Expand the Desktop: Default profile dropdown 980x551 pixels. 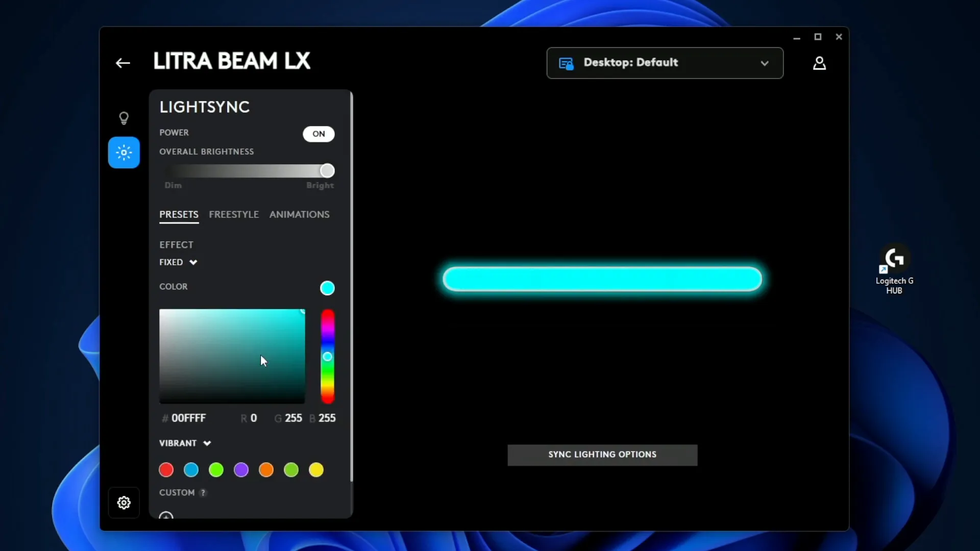(x=665, y=63)
